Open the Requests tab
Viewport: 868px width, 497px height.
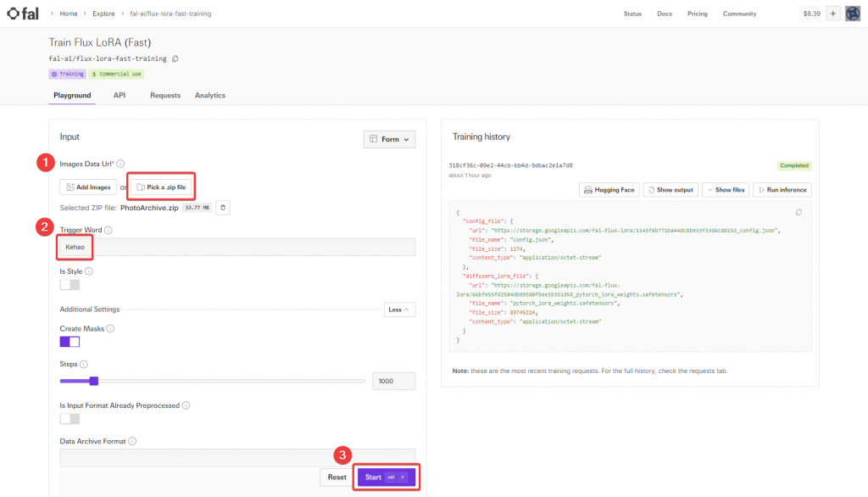(165, 95)
